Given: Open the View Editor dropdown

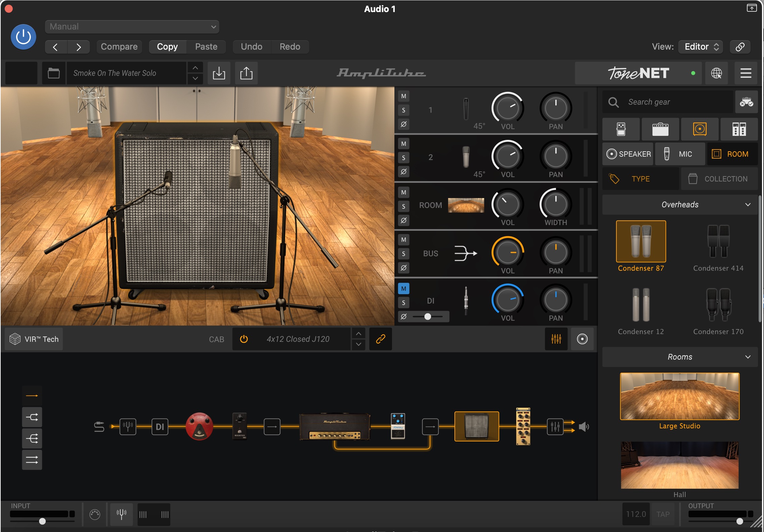Looking at the screenshot, I should [701, 47].
